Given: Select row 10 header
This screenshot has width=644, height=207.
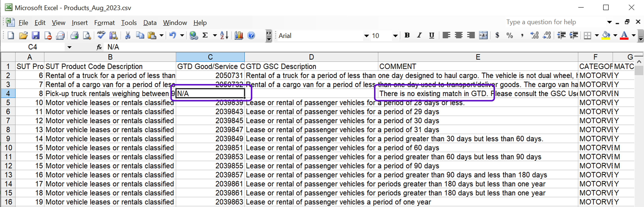Looking at the screenshot, I should (x=8, y=148).
